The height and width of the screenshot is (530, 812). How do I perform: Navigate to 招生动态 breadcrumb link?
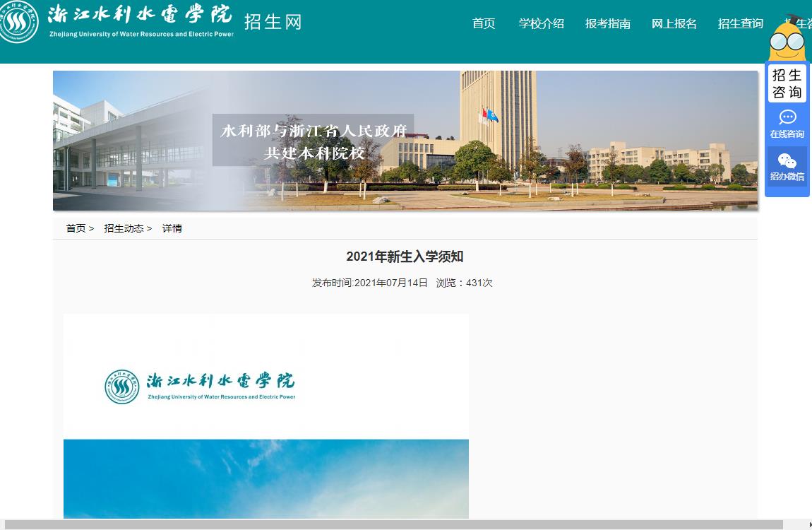(x=124, y=228)
